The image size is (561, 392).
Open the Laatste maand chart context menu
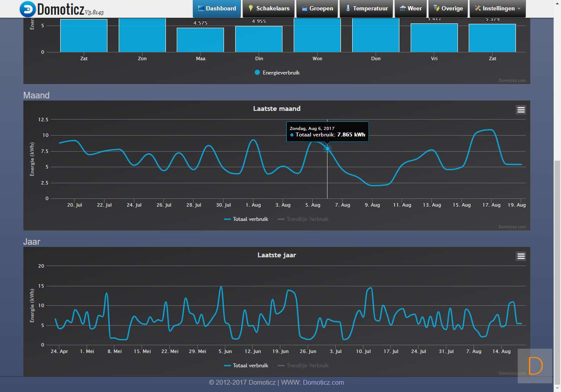pos(521,110)
